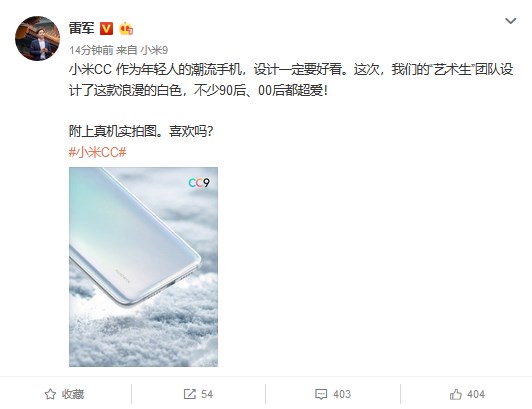This screenshot has width=532, height=409.
Task: Click the post text mentioning 小米CC
Action: 291,80
